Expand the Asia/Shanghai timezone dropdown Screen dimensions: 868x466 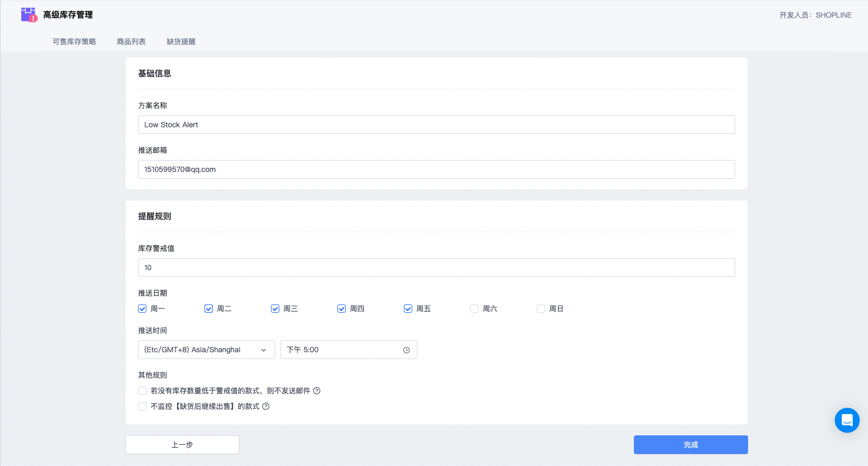(x=207, y=350)
